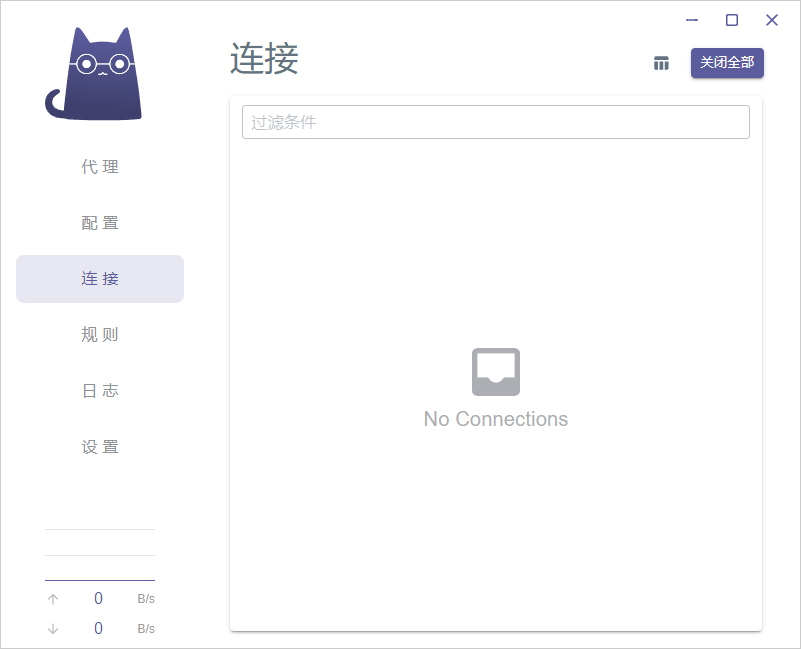Click the upload traffic divider line

[x=99, y=578]
